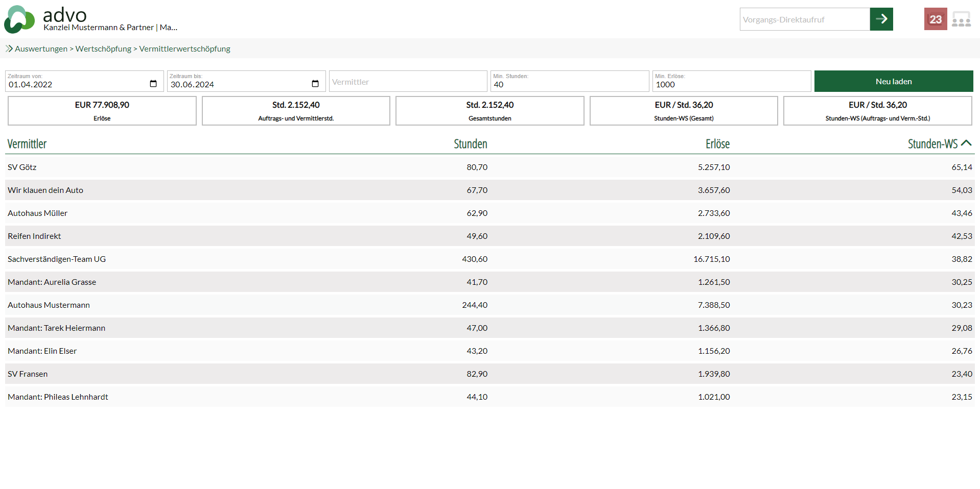
Task: Click into the Vermittler filter field
Action: pyautogui.click(x=408, y=82)
